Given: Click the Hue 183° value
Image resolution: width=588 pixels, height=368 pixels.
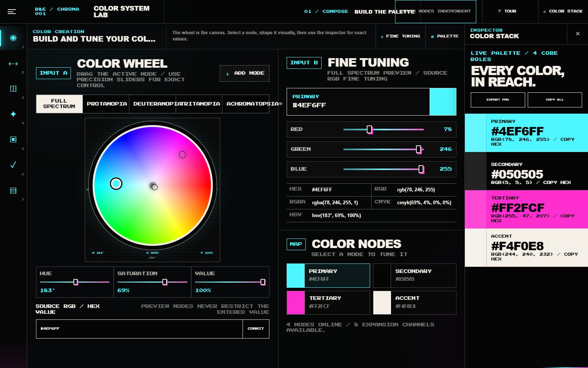Looking at the screenshot, I should (47, 290).
